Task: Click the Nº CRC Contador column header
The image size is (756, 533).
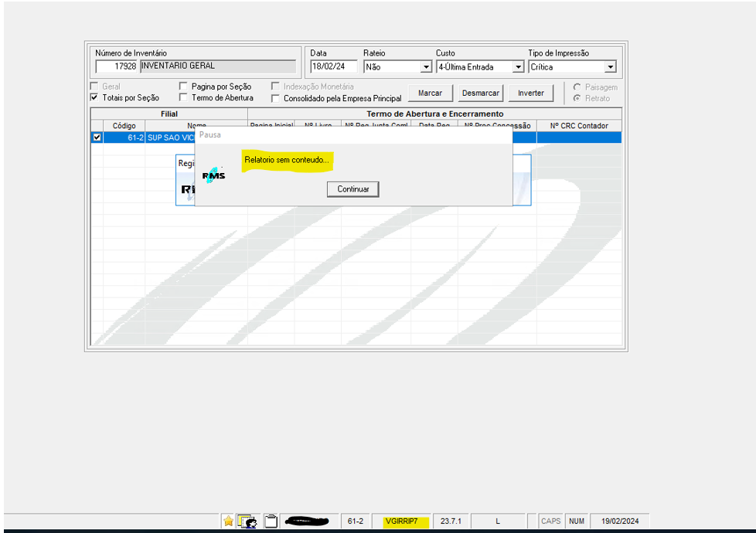Action: tap(578, 125)
